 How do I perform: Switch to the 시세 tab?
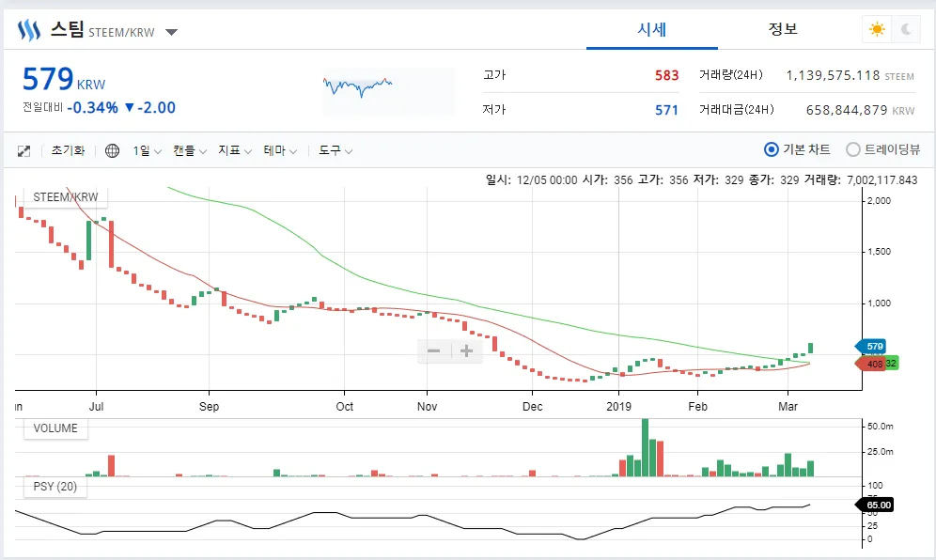click(x=651, y=29)
